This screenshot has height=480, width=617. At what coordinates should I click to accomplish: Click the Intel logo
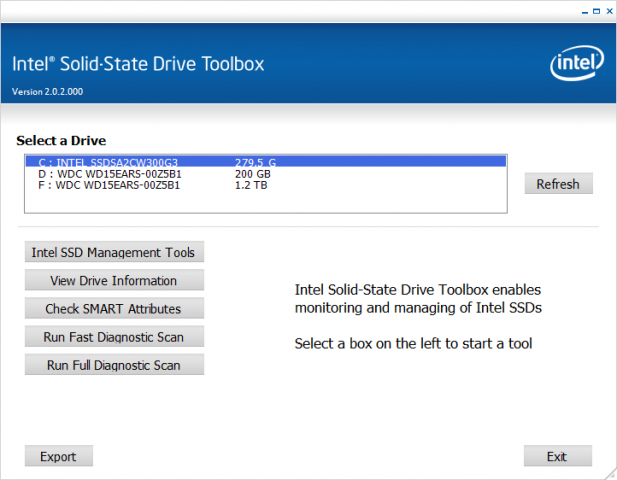click(577, 63)
